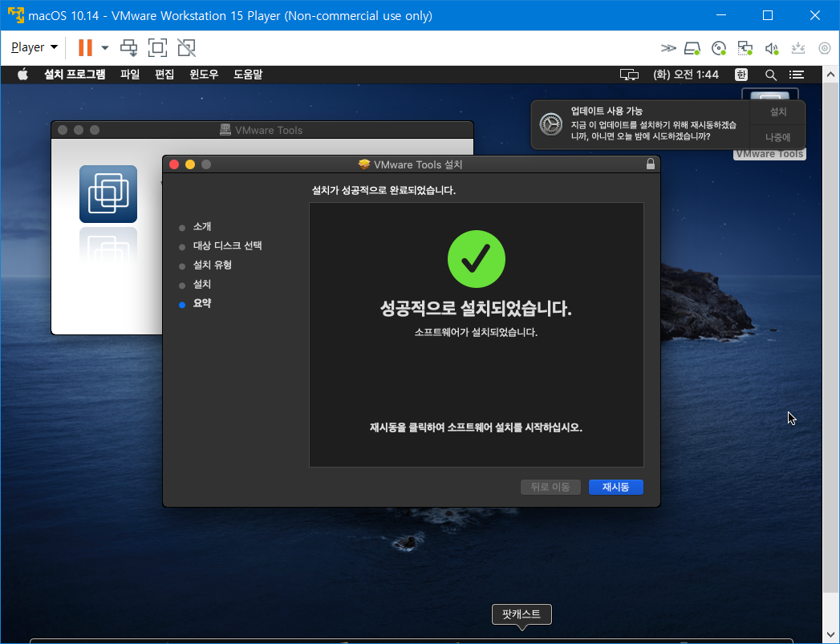Viewport: 840px width, 644px height.
Task: Click the clock showing 오전 1:44
Action: [686, 75]
